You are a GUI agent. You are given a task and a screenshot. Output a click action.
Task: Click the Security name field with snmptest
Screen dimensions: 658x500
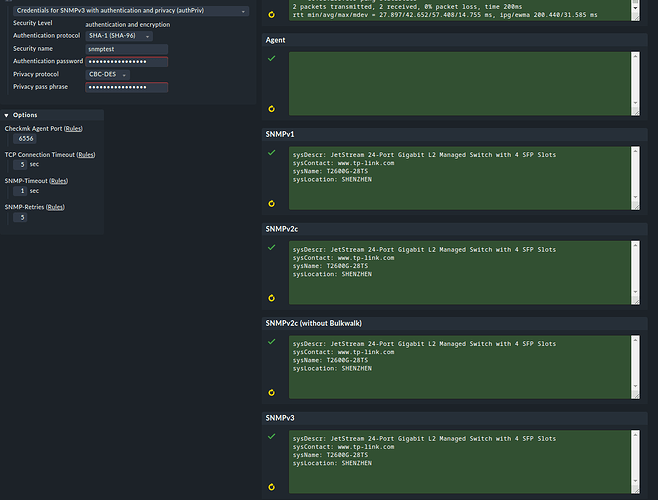127,48
